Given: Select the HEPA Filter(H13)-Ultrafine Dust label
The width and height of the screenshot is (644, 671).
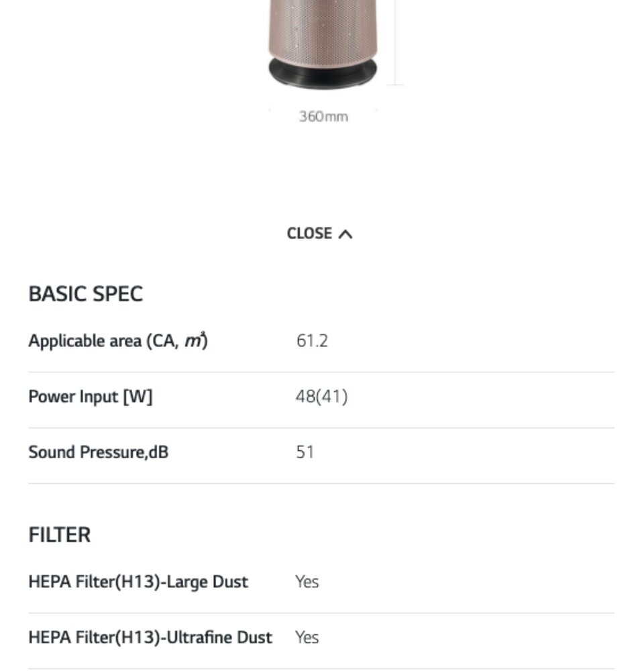Looking at the screenshot, I should tap(150, 637).
